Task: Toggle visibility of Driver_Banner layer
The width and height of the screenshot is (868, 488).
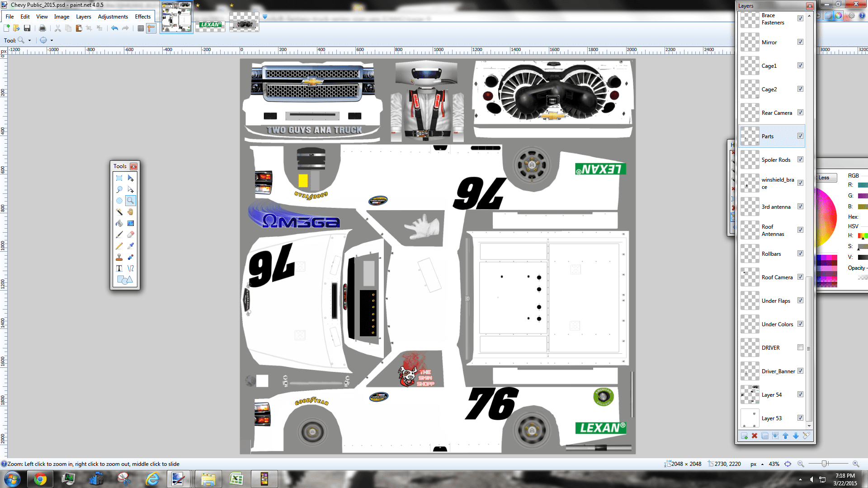Action: (x=800, y=371)
